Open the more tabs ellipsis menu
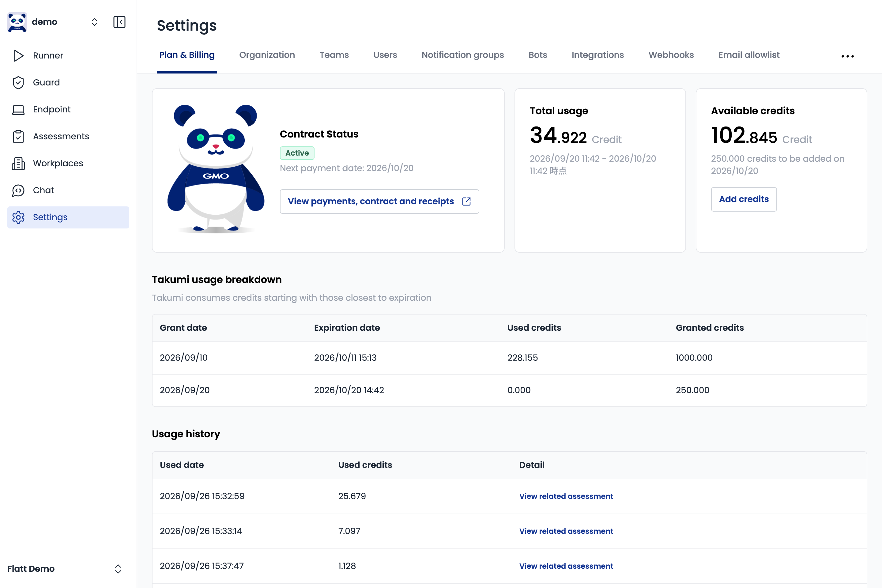The width and height of the screenshot is (882, 588). 847,56
